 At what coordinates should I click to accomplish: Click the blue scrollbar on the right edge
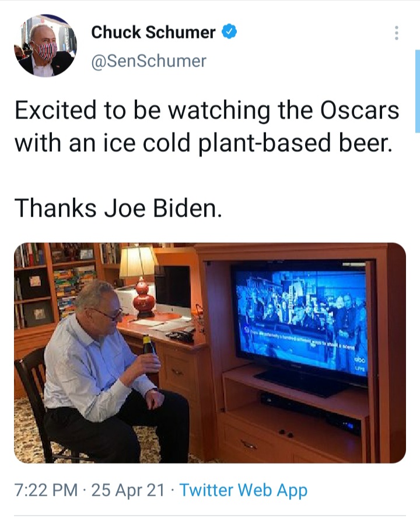coord(417,91)
